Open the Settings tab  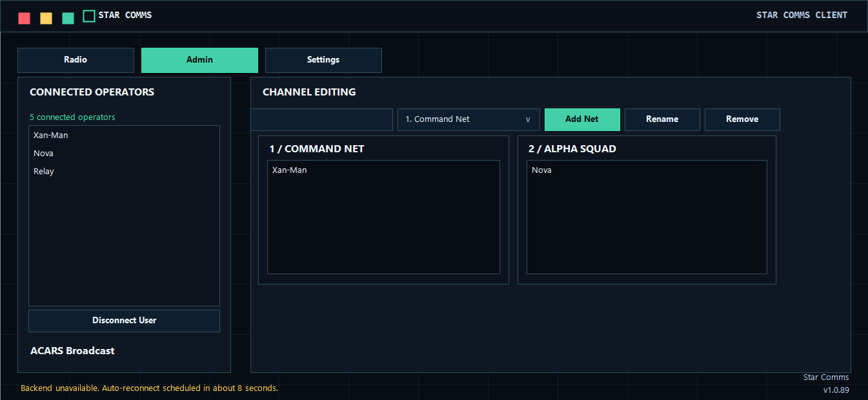[x=323, y=60]
